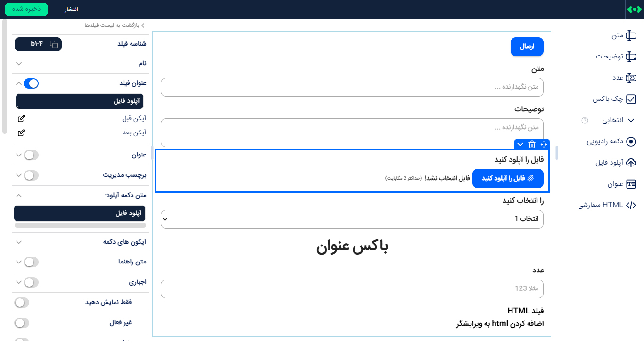This screenshot has width=644, height=362.
Task: Edit the 'آیکن بعد' icon setting
Action: point(21,132)
